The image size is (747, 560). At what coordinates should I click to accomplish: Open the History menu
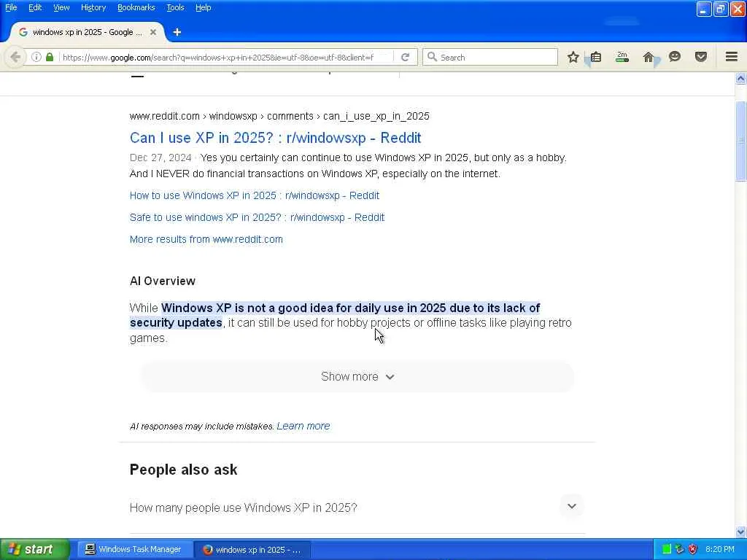(93, 7)
